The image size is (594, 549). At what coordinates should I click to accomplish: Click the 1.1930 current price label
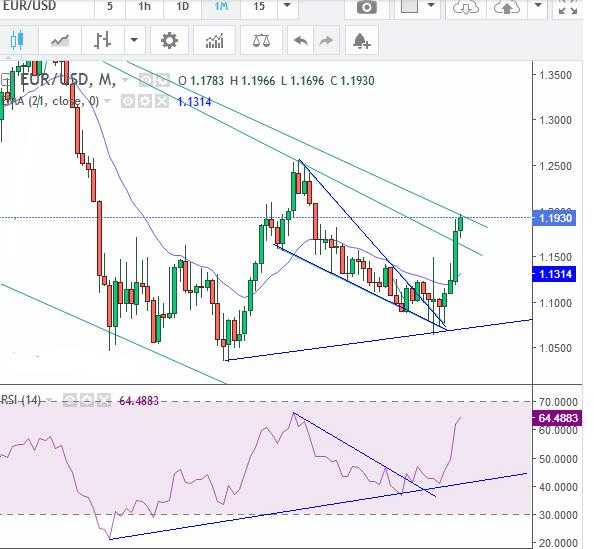[x=555, y=218]
